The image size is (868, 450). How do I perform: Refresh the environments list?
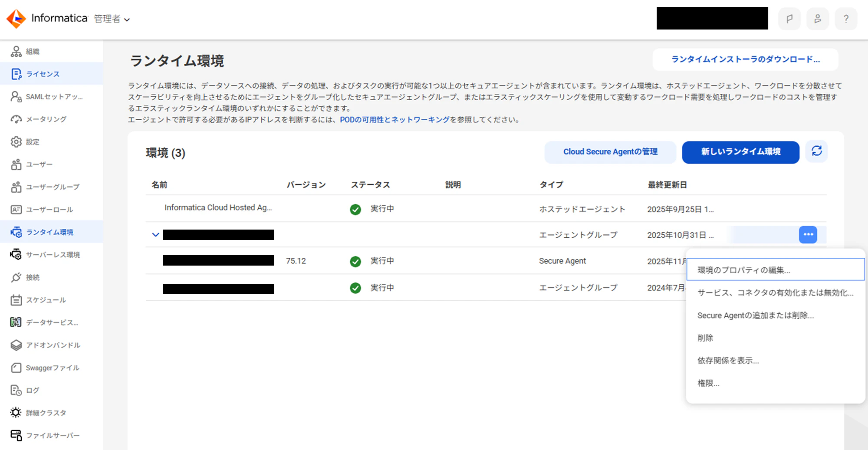[x=817, y=151]
